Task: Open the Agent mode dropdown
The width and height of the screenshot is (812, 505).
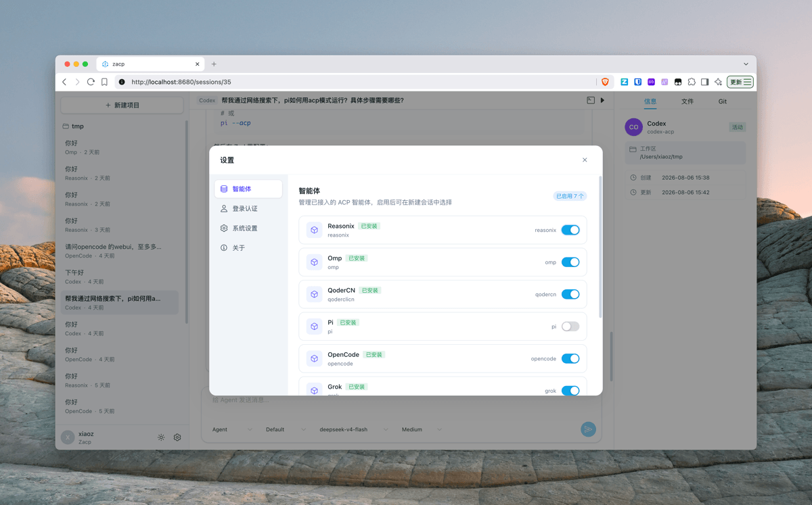Action: point(232,429)
